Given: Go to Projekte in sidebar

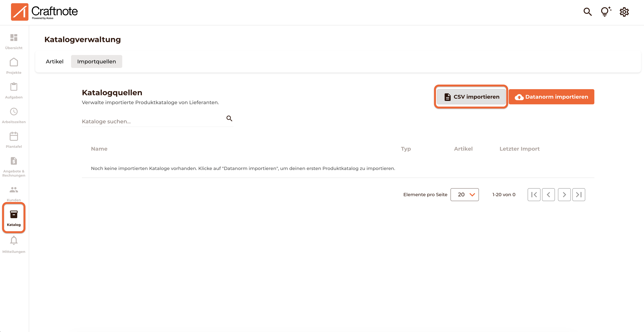Looking at the screenshot, I should click(x=14, y=63).
